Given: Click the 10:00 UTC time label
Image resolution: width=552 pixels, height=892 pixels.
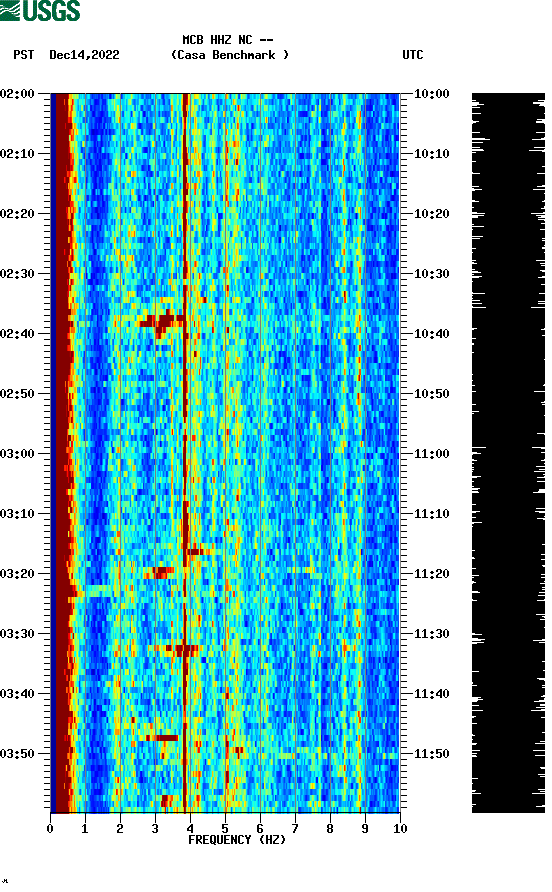Looking at the screenshot, I should tap(432, 94).
